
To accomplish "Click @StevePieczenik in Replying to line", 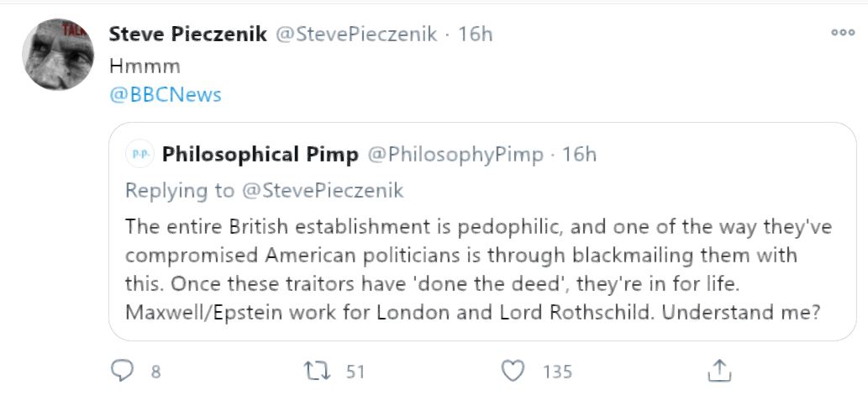I will tap(323, 190).
